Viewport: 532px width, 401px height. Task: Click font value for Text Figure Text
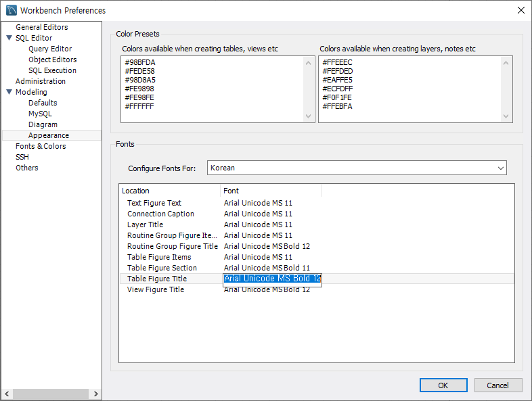coord(258,203)
